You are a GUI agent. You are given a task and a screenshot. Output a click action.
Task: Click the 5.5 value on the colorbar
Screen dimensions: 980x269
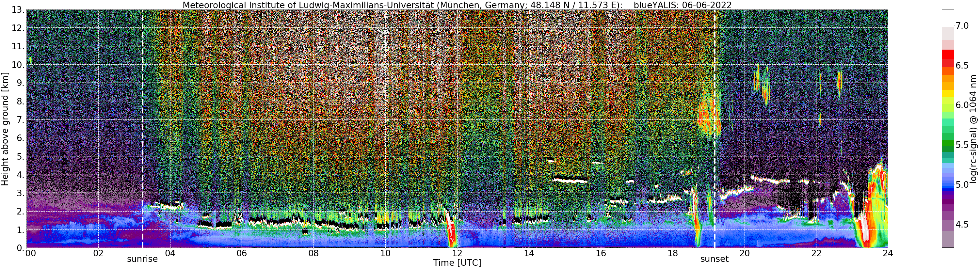point(962,145)
